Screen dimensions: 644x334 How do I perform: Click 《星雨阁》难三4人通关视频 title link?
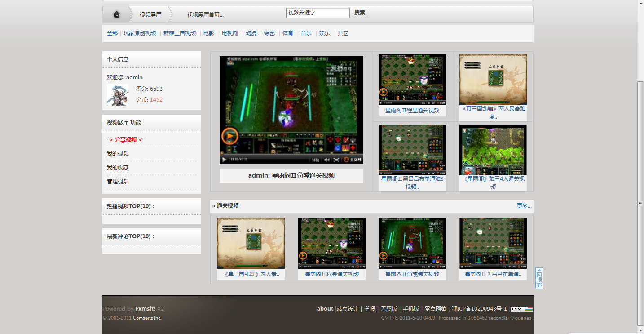click(493, 183)
